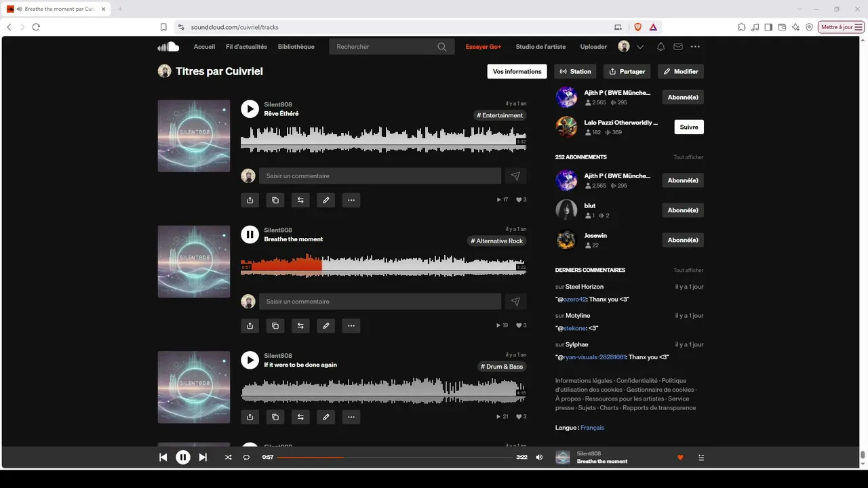The width and height of the screenshot is (868, 488).
Task: Start a Station from this profile
Action: tap(576, 71)
